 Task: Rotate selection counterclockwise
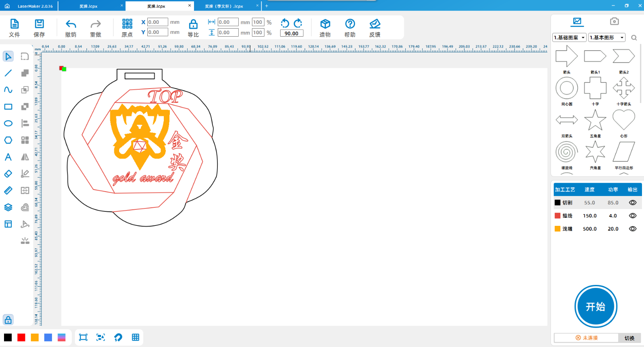(x=285, y=23)
